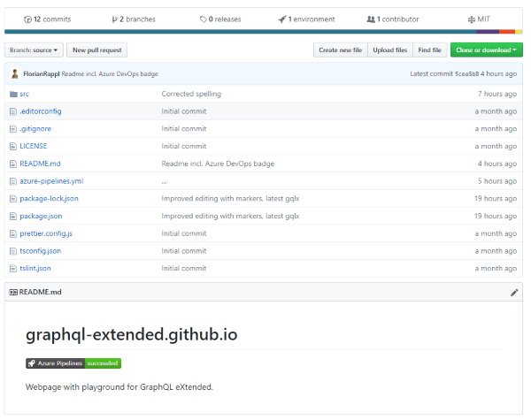
Task: Click the Upload files button
Action: click(390, 50)
